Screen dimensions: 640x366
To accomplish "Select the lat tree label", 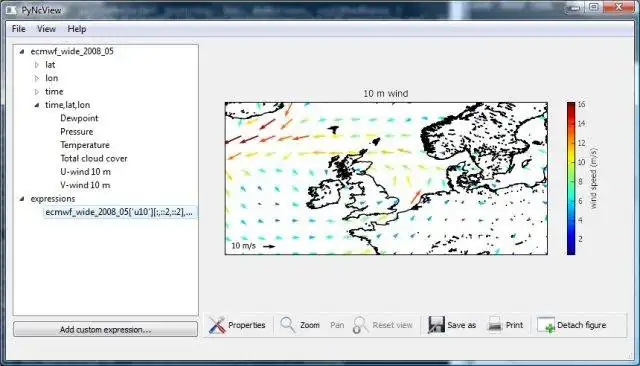I will coord(50,65).
